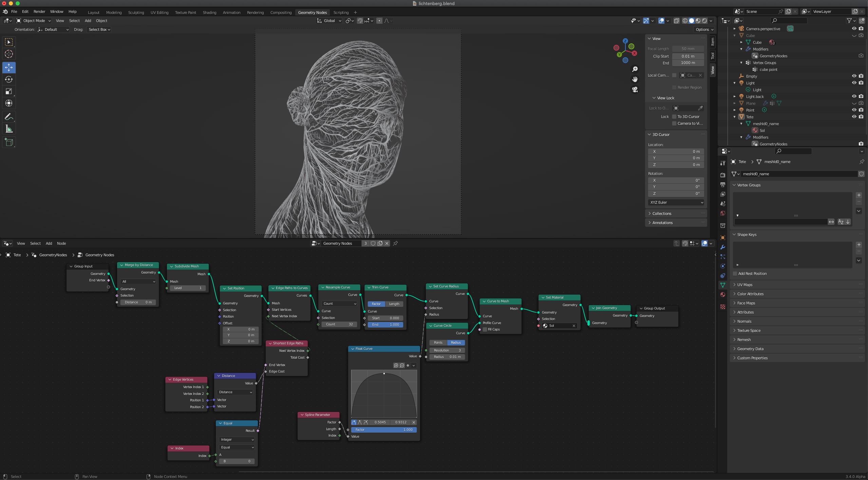Open the XYZ Euler rotation mode dropdown
The height and width of the screenshot is (480, 868).
(676, 202)
